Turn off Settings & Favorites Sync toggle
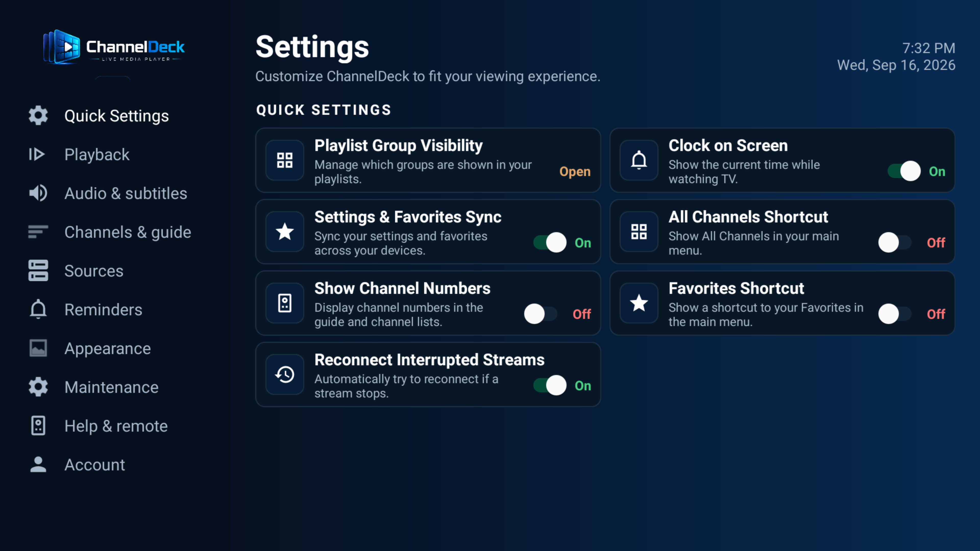The image size is (980, 551). [x=550, y=243]
